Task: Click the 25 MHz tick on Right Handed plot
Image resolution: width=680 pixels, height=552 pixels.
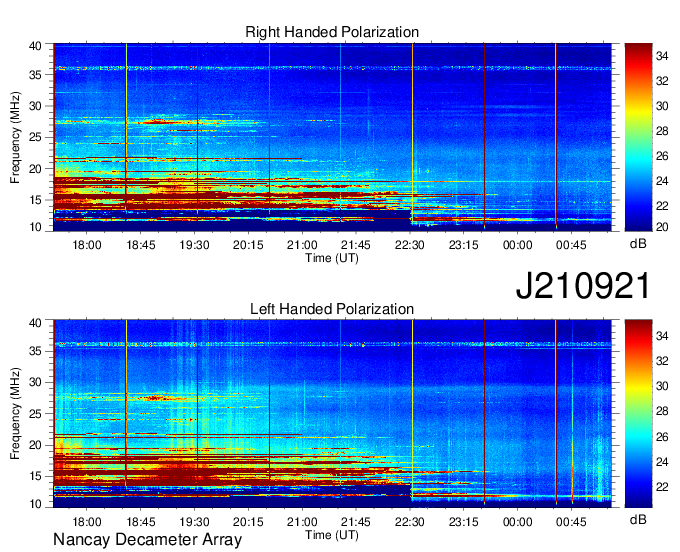Action: click(35, 137)
